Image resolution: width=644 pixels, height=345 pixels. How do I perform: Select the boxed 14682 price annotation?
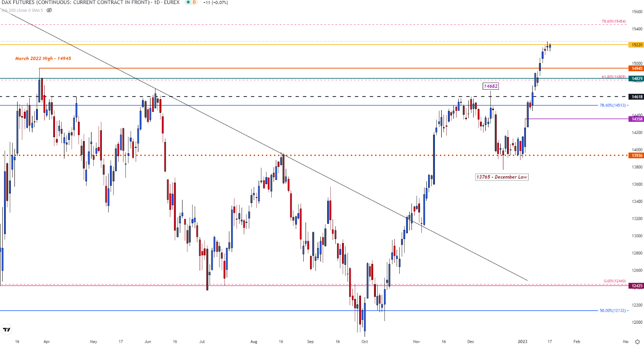[x=491, y=86]
